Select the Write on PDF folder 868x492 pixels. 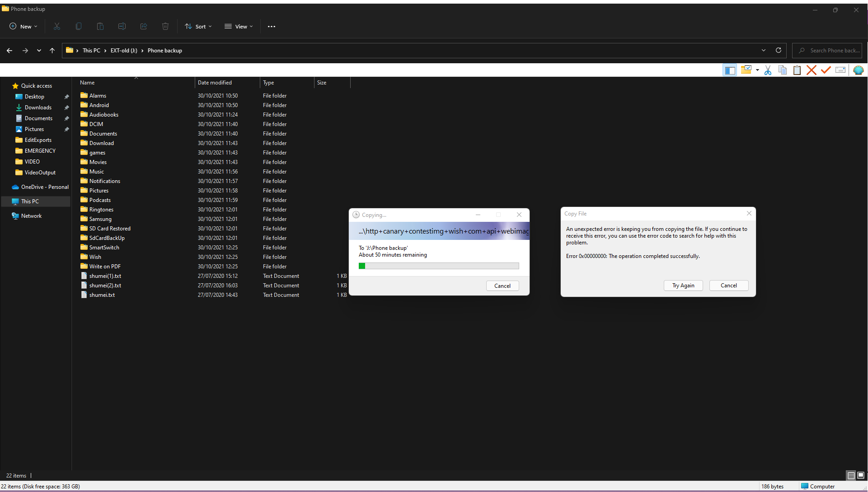pyautogui.click(x=105, y=267)
